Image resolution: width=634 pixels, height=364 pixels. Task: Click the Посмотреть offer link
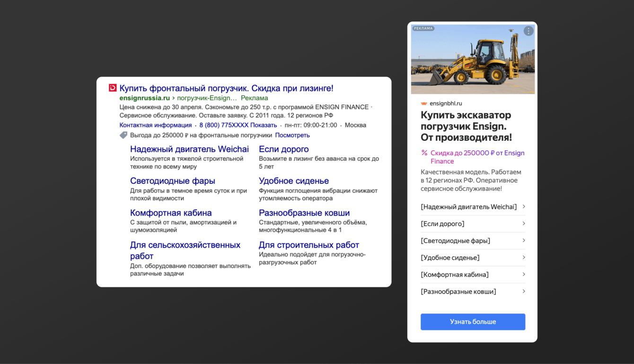point(292,135)
